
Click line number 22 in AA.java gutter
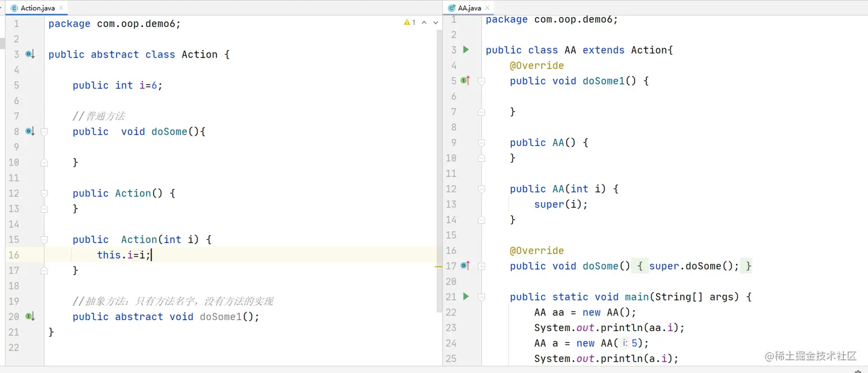click(x=451, y=312)
